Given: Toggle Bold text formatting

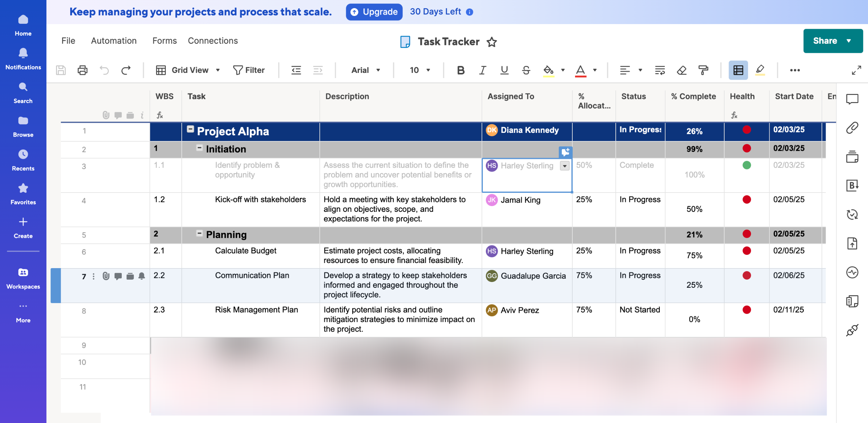Looking at the screenshot, I should pos(460,70).
